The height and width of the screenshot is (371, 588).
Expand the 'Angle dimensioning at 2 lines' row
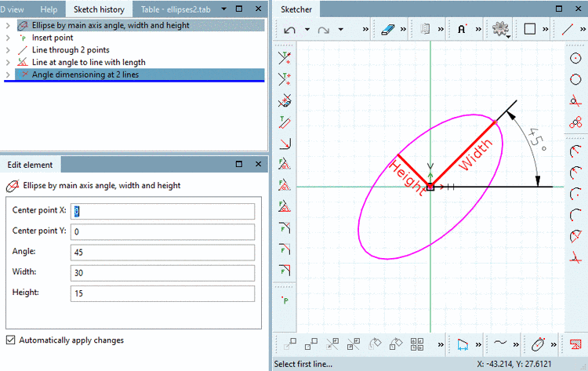[x=8, y=75]
